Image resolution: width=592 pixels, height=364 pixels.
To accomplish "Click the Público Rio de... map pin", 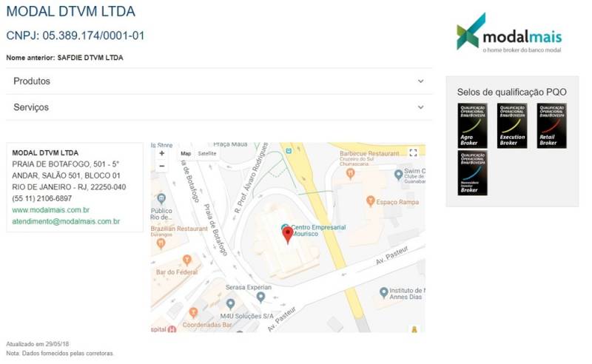I will [x=161, y=199].
